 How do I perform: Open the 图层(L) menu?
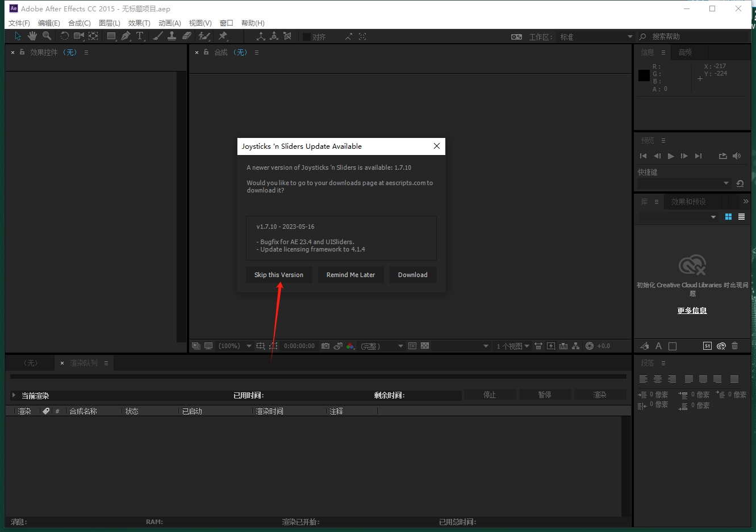[110, 23]
